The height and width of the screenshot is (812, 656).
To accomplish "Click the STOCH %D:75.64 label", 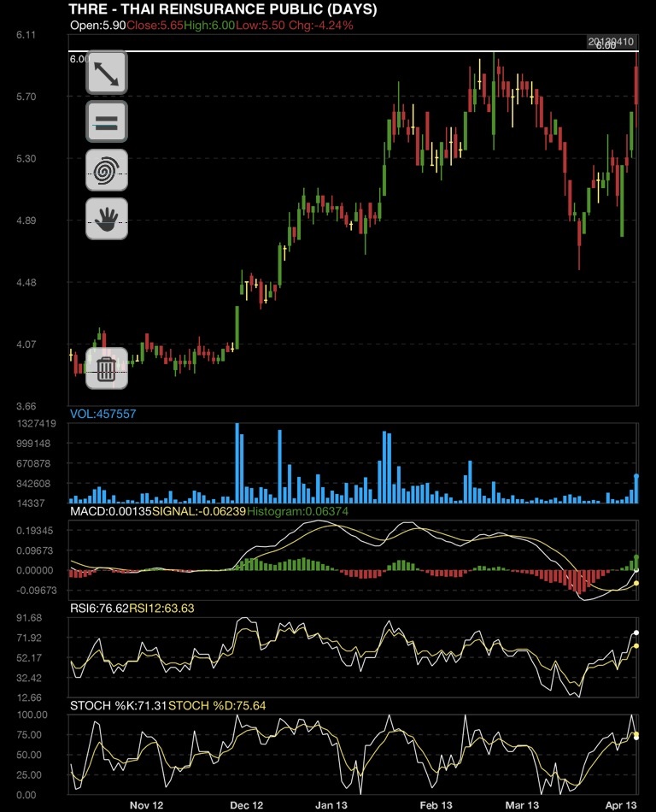I will (x=217, y=706).
